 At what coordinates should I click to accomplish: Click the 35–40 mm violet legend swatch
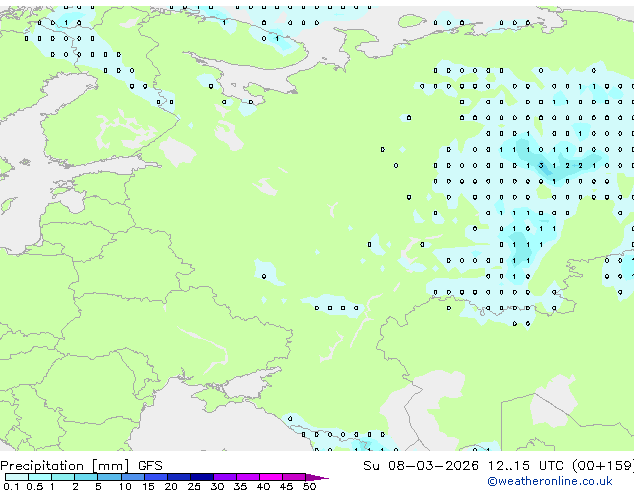[x=248, y=477]
